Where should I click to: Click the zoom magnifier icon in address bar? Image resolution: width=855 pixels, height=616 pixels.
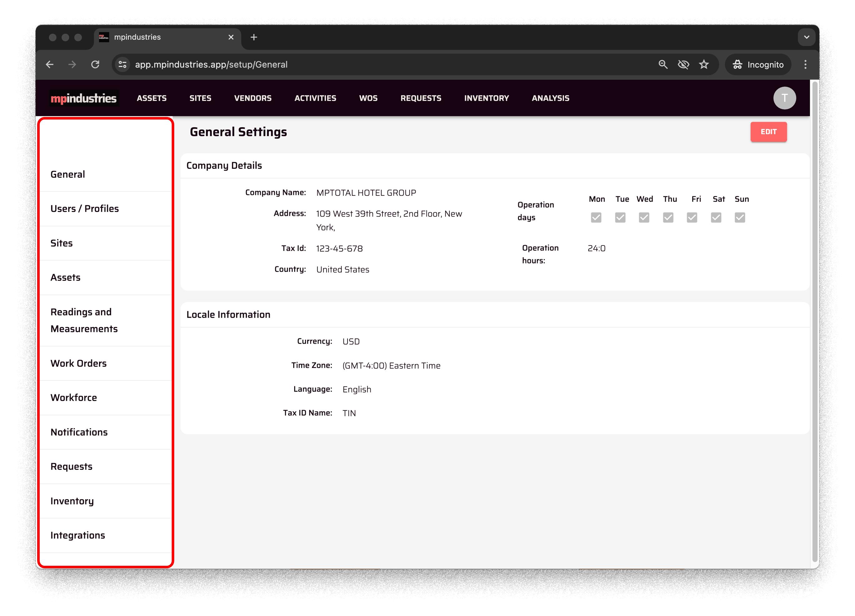click(663, 64)
